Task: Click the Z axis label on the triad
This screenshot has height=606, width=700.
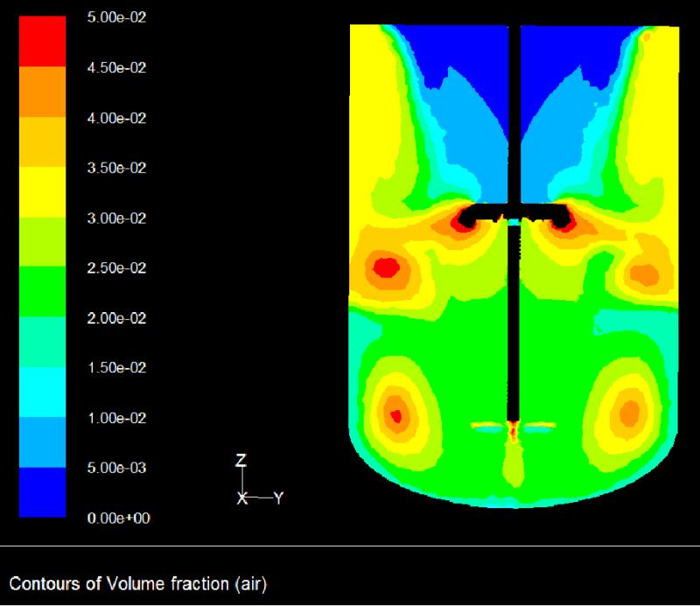Action: [x=243, y=461]
